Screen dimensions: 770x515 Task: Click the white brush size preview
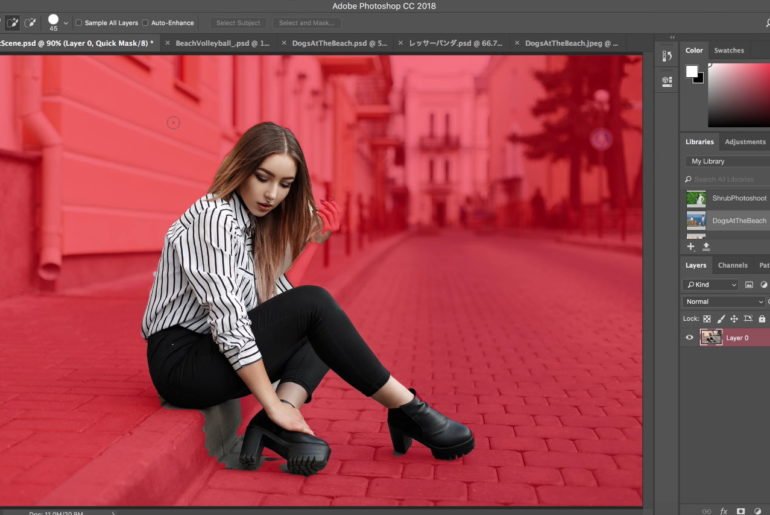click(53, 20)
